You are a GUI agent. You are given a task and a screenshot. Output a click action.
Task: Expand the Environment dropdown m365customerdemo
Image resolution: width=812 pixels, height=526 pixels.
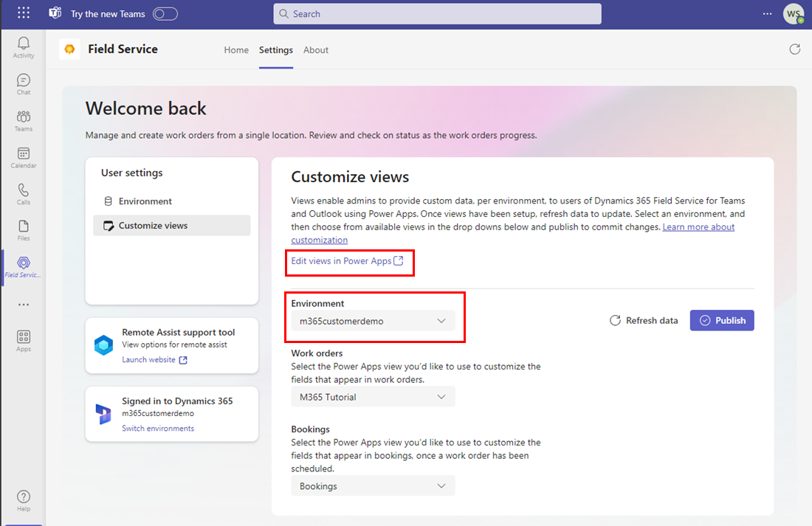[373, 321]
